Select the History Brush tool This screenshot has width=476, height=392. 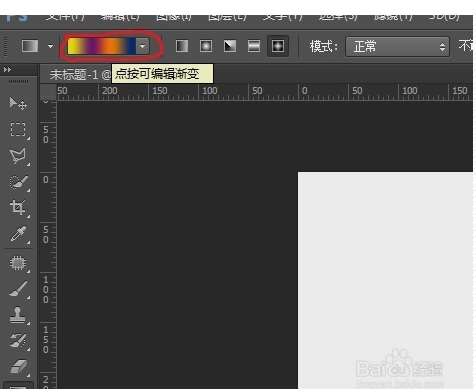coord(18,341)
